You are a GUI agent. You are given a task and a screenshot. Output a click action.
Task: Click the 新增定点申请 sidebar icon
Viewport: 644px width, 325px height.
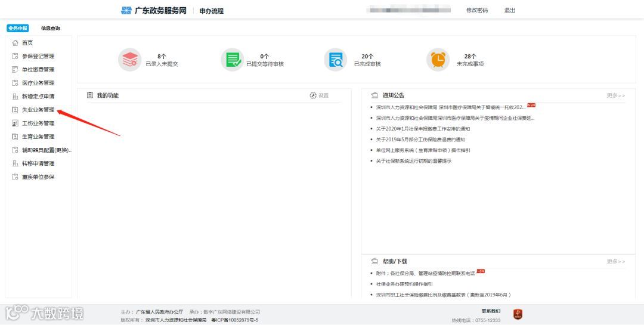pos(15,97)
